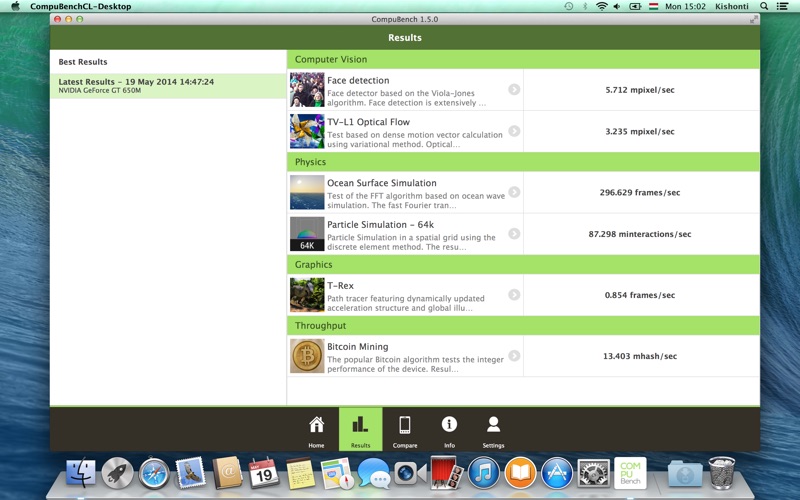Click the TV-L1 Optical Flow title

368,122
